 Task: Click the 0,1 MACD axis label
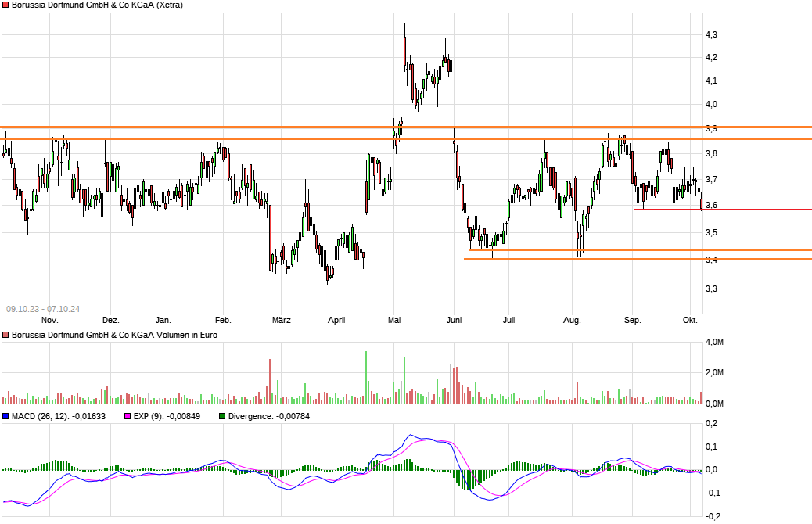click(x=712, y=447)
